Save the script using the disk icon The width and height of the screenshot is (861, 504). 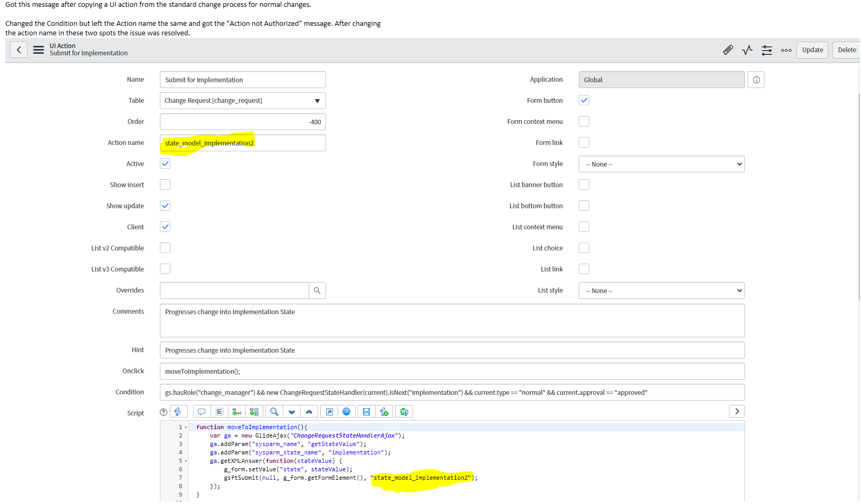366,411
